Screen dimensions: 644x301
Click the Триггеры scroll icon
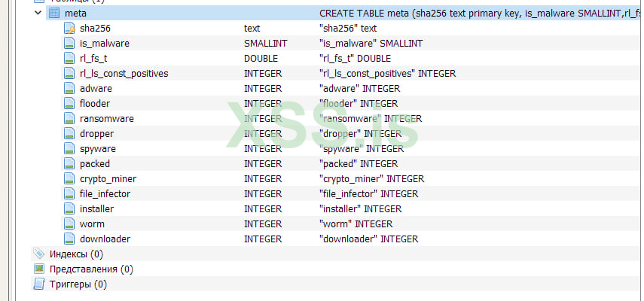(x=39, y=284)
